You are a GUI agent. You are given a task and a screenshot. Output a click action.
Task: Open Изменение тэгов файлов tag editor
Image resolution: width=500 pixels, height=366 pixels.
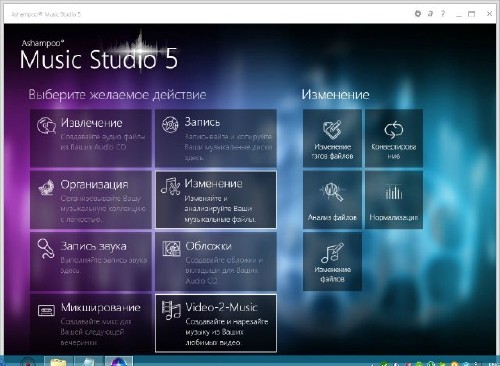(x=332, y=138)
